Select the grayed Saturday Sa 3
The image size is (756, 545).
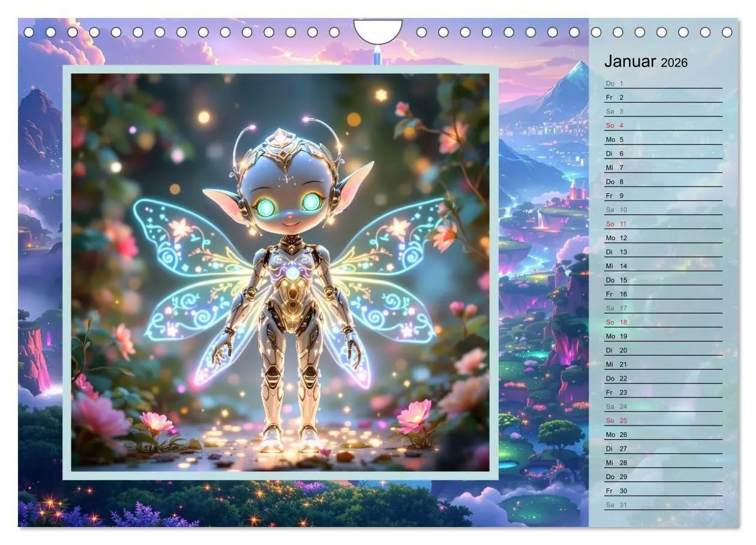[613, 111]
